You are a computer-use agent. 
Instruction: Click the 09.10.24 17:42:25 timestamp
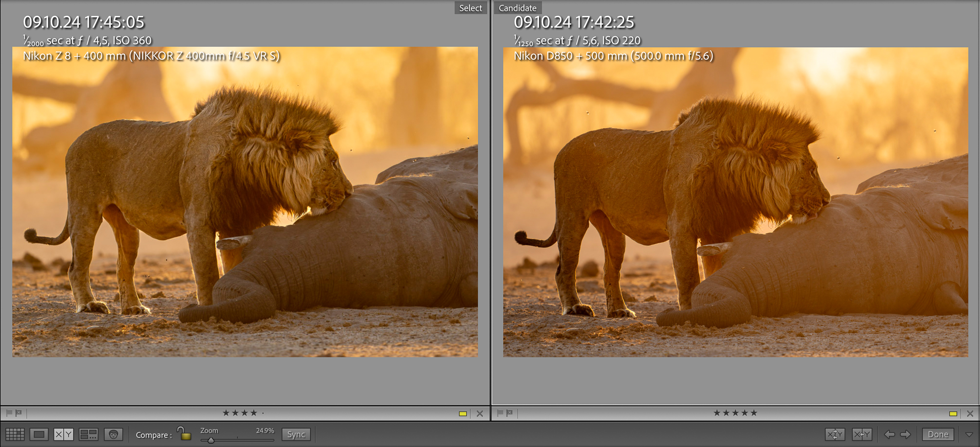coord(574,22)
